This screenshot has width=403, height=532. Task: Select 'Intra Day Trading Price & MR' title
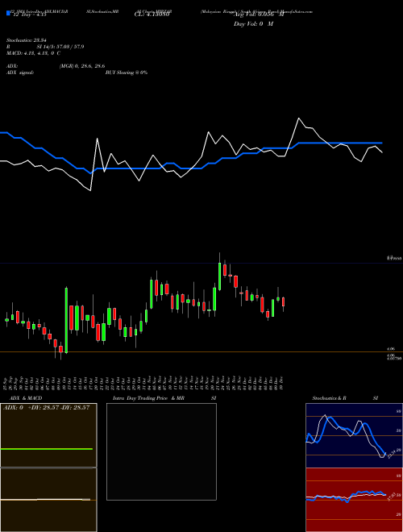pos(148,398)
